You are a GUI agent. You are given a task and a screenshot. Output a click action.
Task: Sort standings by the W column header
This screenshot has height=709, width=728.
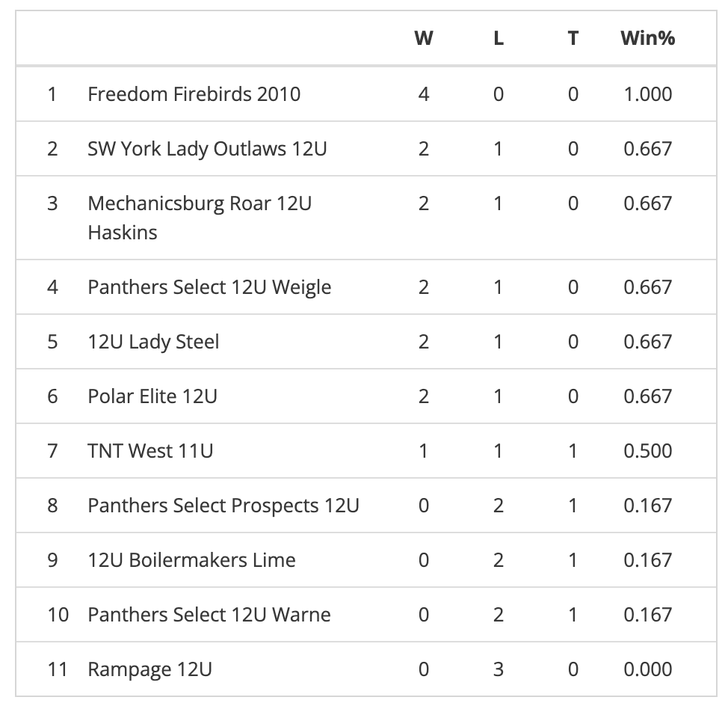(x=423, y=38)
